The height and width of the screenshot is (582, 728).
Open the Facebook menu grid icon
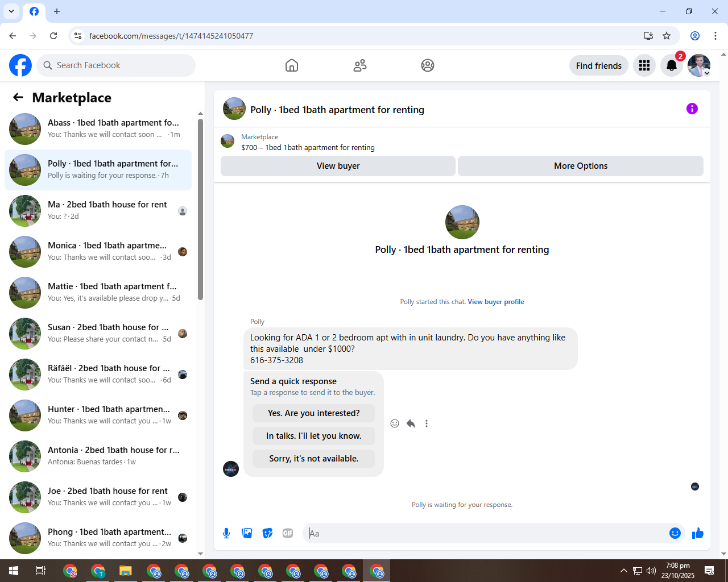click(x=644, y=65)
